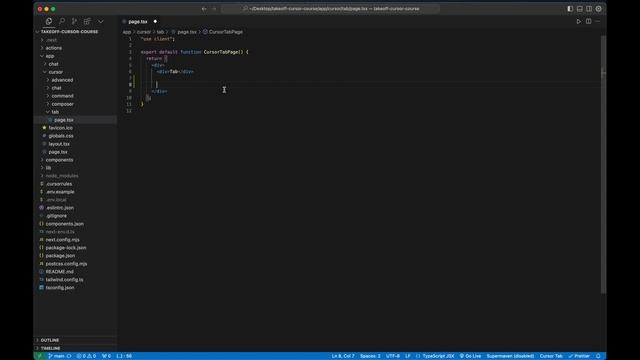Toggle bottom panel layout icon

pyautogui.click(x=580, y=9)
